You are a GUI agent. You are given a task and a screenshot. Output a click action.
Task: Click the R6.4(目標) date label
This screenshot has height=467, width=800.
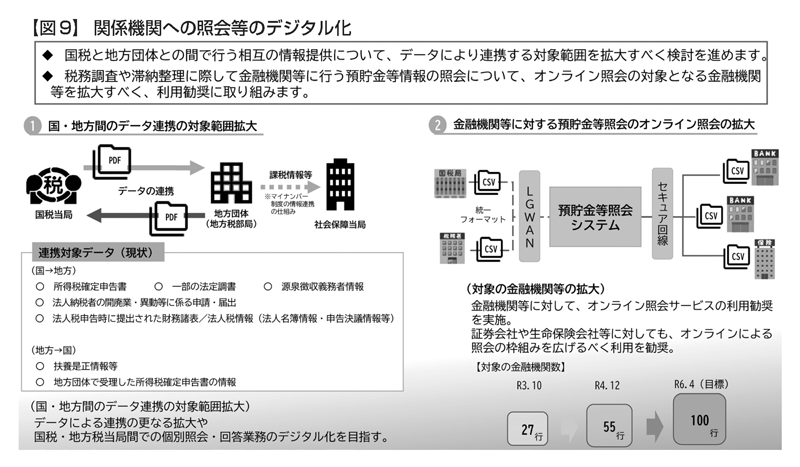[701, 384]
